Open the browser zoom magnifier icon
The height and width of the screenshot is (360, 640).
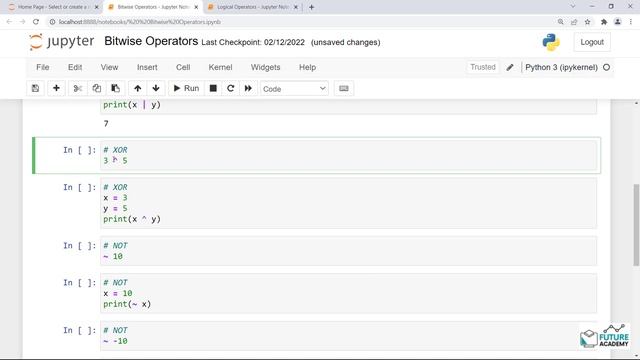pos(560,22)
